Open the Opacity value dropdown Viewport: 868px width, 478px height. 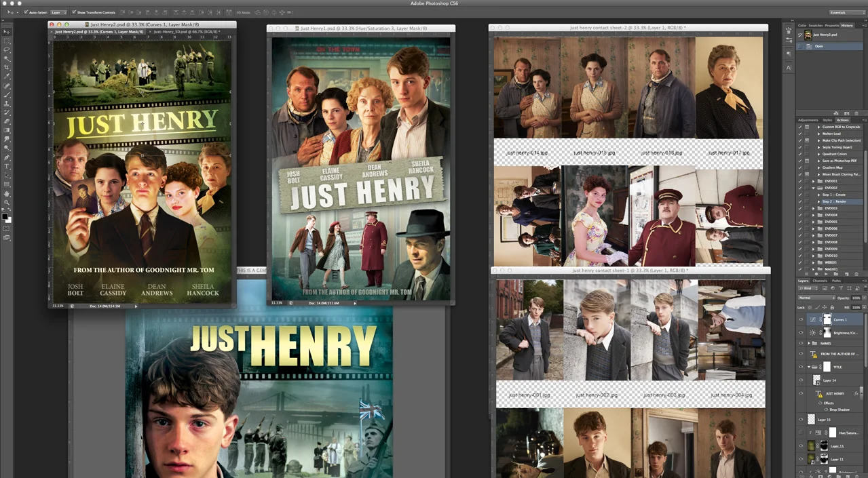tap(864, 298)
